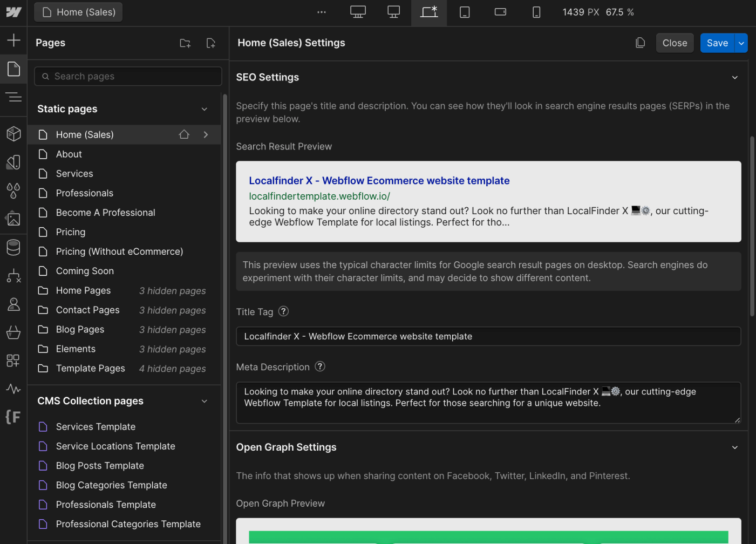
Task: Open the Professional Categories Template page
Action: [124, 523]
